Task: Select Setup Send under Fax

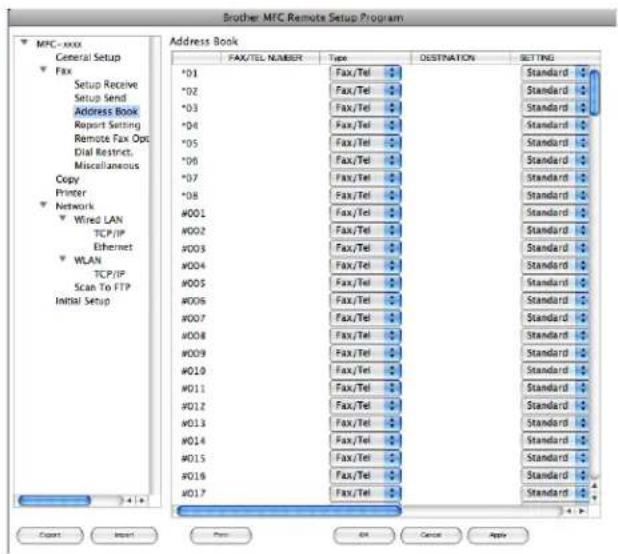Action: pos(100,98)
